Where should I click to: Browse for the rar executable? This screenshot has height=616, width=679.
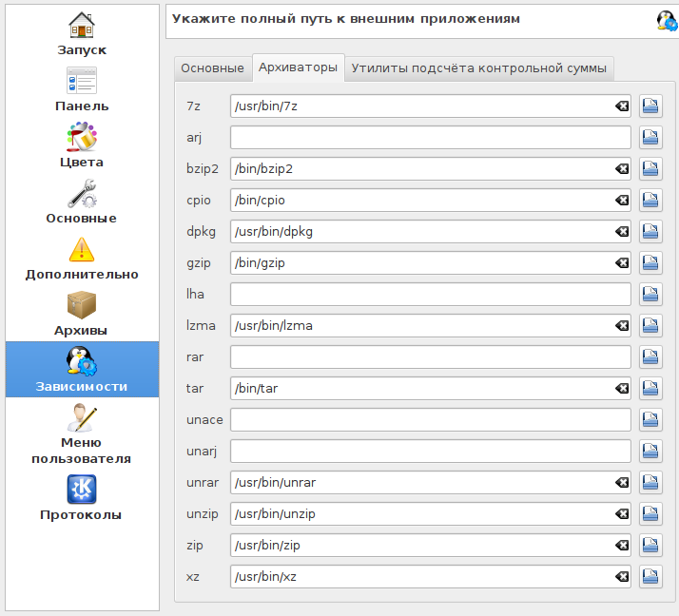(x=650, y=357)
